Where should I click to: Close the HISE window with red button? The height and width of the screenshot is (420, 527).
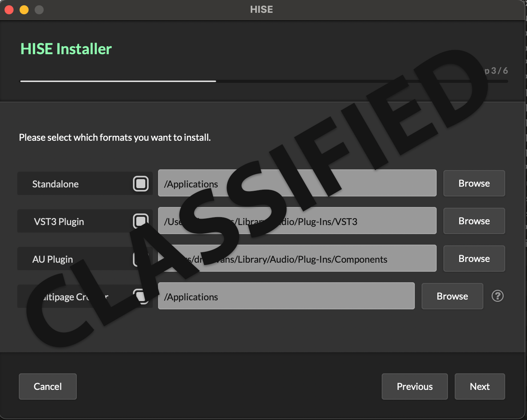click(9, 10)
